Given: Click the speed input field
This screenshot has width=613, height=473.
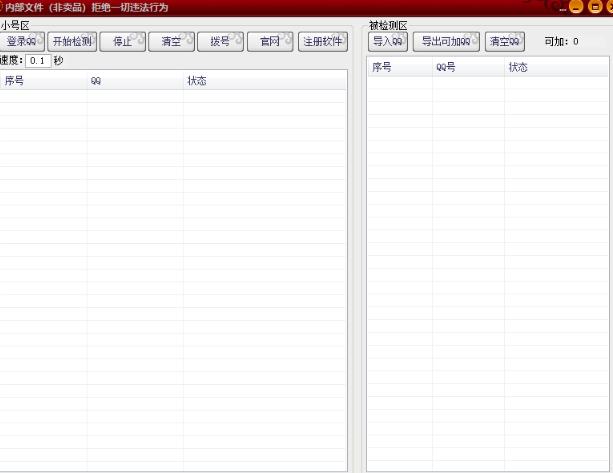Looking at the screenshot, I should 38,61.
